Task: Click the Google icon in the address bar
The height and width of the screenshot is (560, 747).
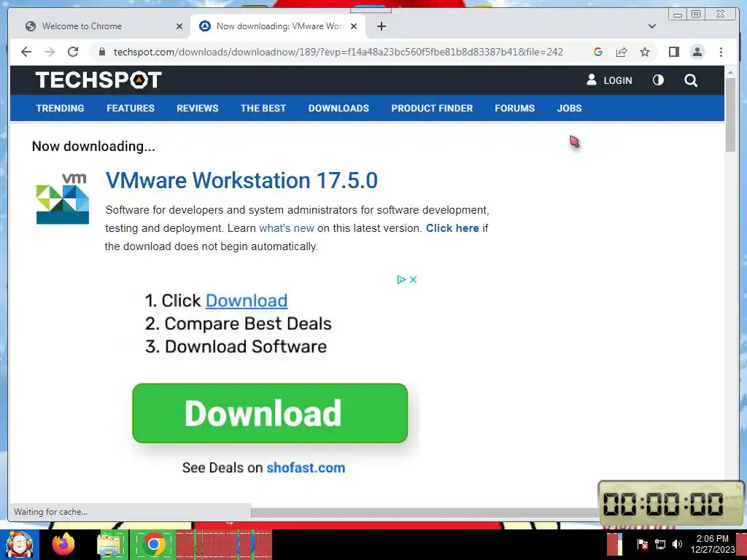Action: click(598, 52)
